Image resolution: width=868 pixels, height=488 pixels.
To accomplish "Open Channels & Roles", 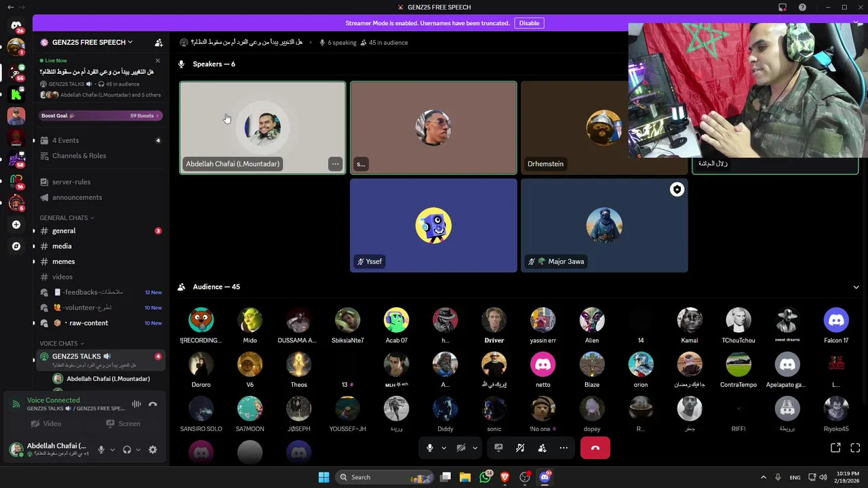I will pyautogui.click(x=100, y=156).
